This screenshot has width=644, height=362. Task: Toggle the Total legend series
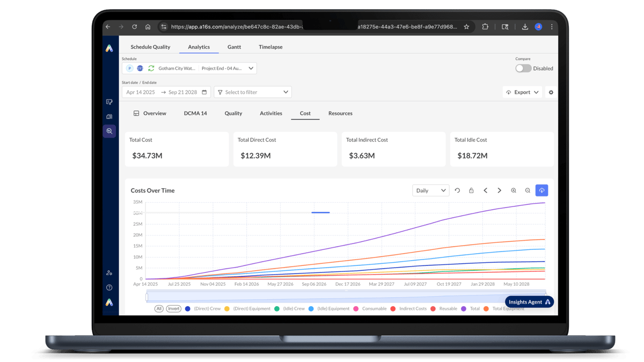471,309
